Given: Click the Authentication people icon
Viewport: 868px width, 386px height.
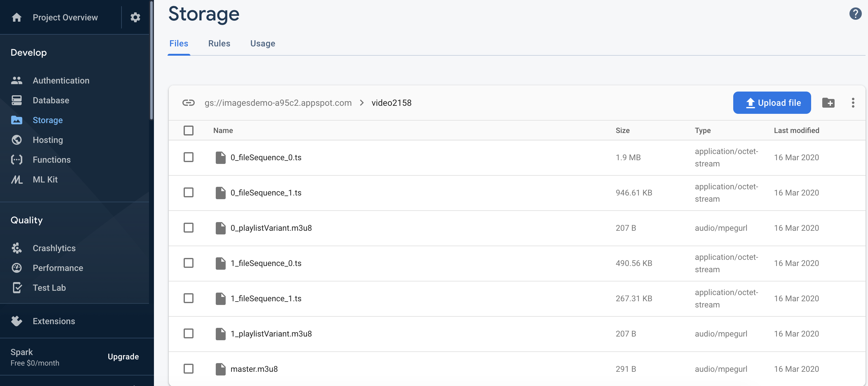Looking at the screenshot, I should coord(16,80).
